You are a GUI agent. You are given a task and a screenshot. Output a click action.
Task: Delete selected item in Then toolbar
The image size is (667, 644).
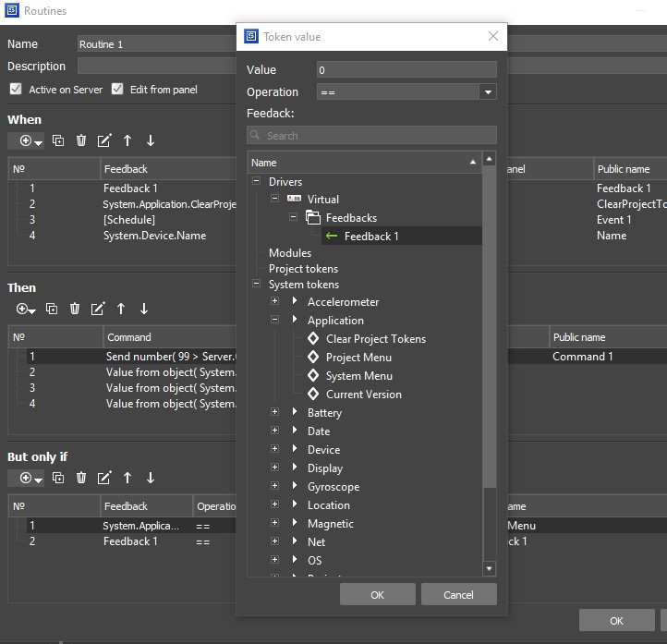coord(75,309)
